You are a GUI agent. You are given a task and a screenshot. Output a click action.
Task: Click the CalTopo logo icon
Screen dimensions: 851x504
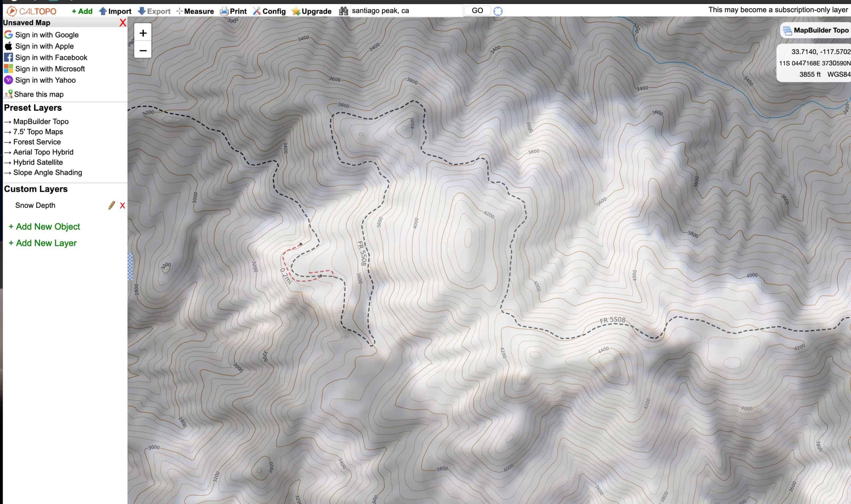[x=12, y=11]
